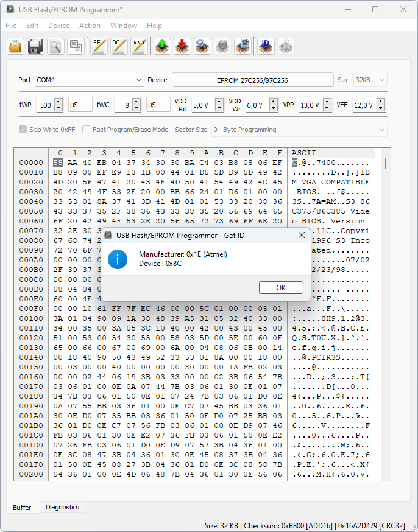Click the grayed-out unlock chip icon
This screenshot has height=532, width=418.
[x=286, y=46]
